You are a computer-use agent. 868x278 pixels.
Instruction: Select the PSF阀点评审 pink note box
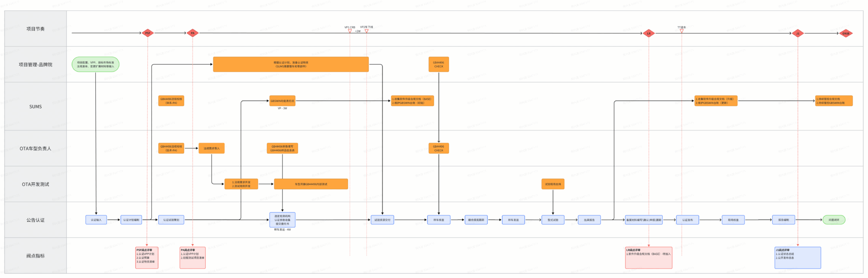tap(147, 258)
